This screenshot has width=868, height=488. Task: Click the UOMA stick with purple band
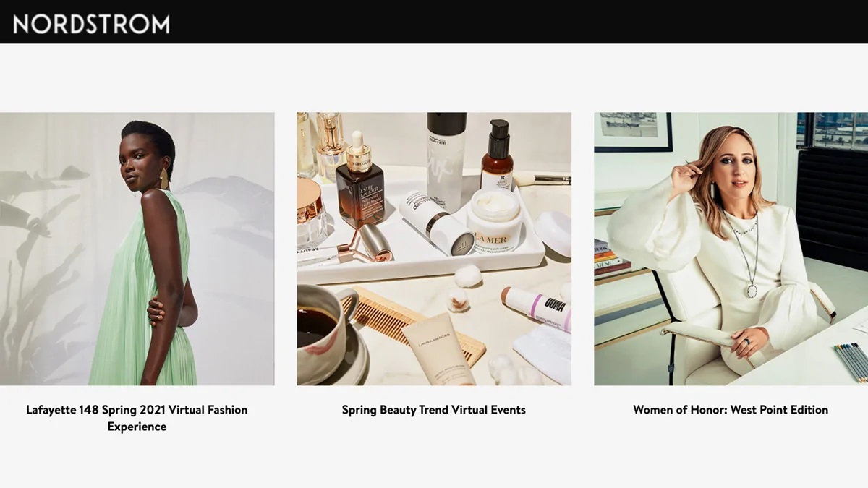click(537, 308)
